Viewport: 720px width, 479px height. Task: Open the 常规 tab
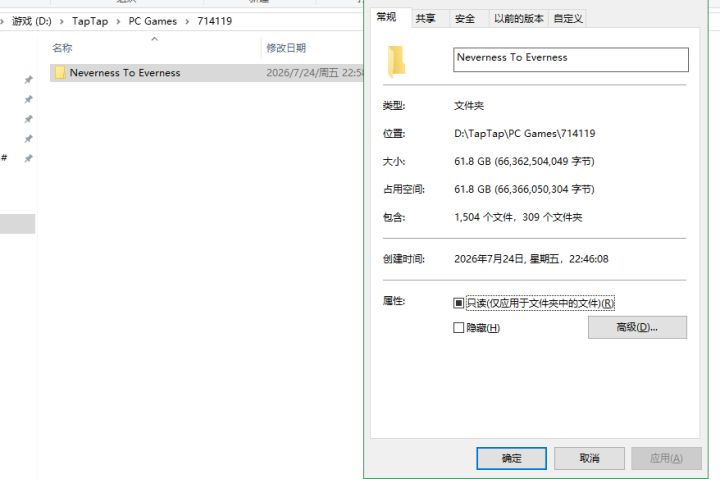pos(386,17)
